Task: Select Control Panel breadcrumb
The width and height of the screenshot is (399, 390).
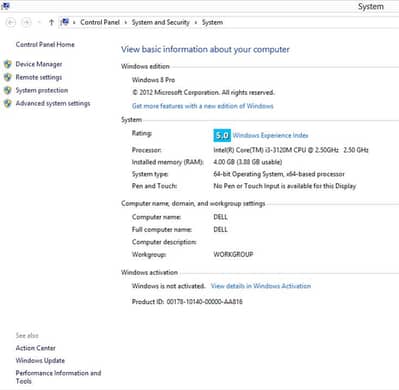Action: pos(100,22)
